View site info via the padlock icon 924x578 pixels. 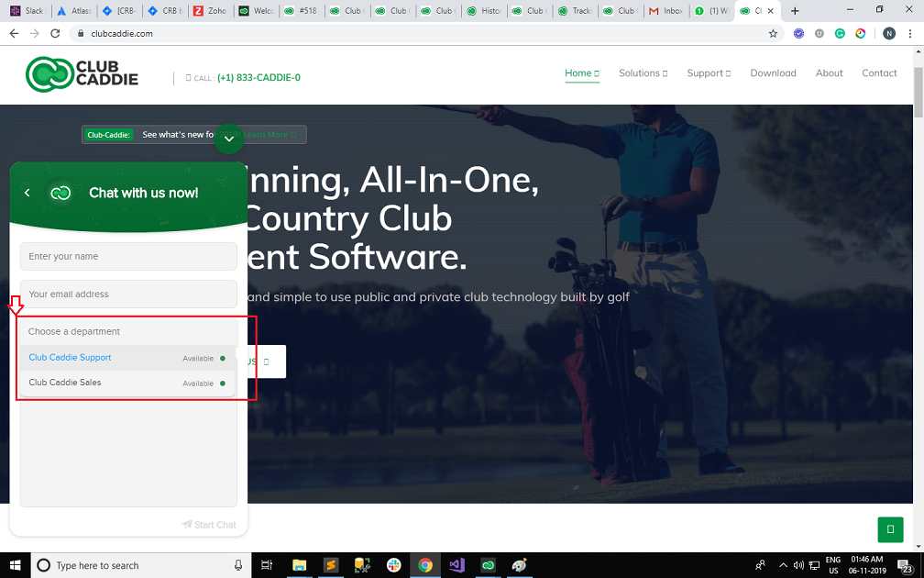click(x=81, y=34)
